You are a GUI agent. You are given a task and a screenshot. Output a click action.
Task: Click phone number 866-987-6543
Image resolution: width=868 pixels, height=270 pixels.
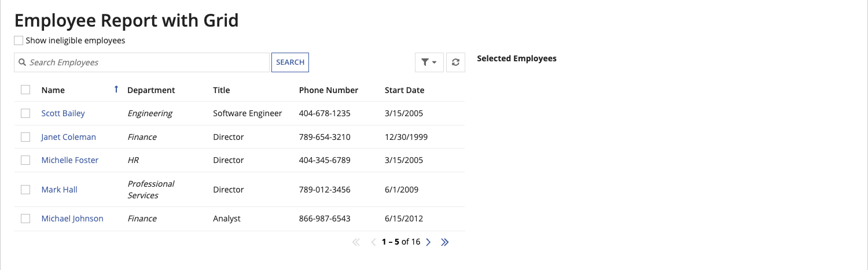click(325, 219)
